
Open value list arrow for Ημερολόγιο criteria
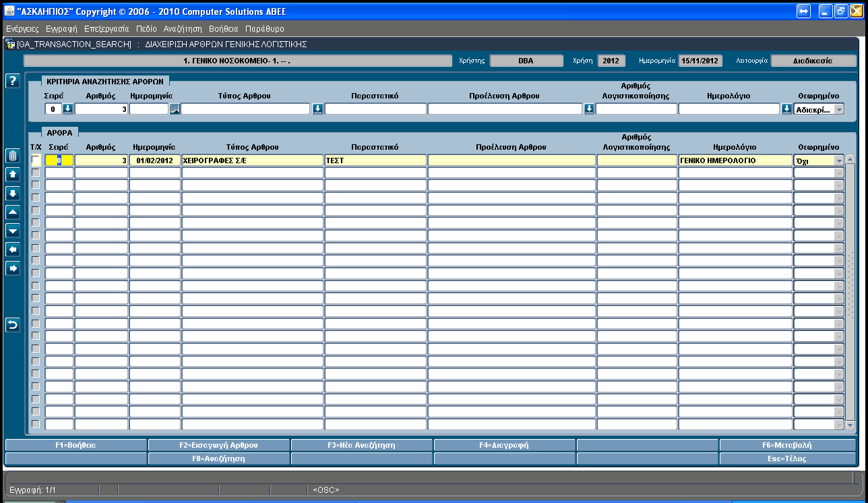click(786, 109)
